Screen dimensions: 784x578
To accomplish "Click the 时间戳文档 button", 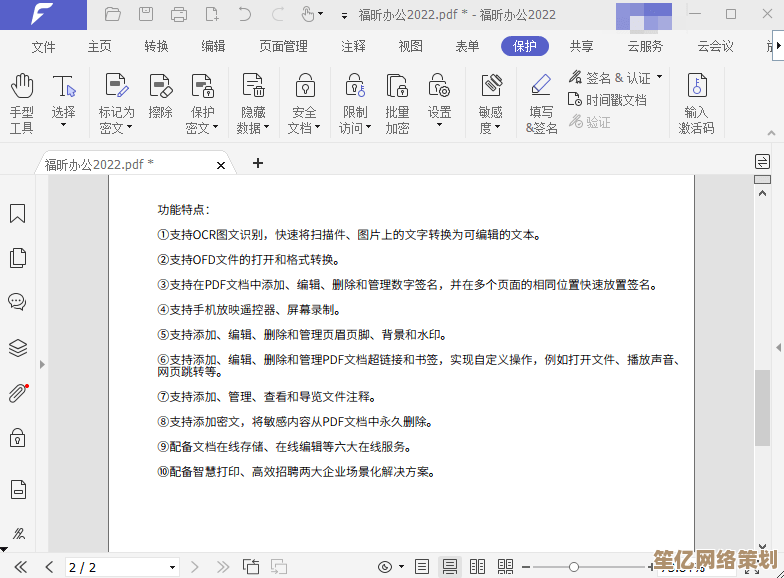I will click(x=607, y=100).
